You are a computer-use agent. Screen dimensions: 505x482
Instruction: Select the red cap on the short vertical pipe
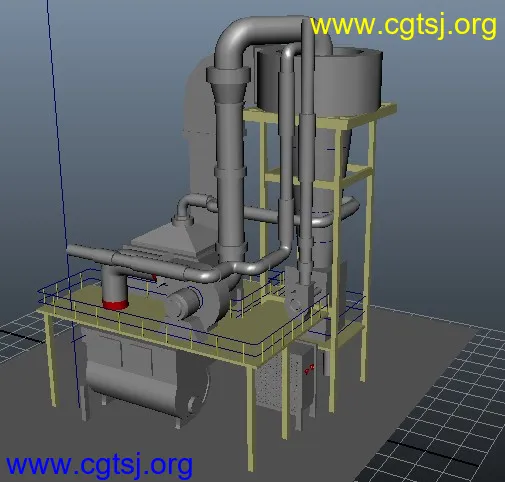coord(115,305)
